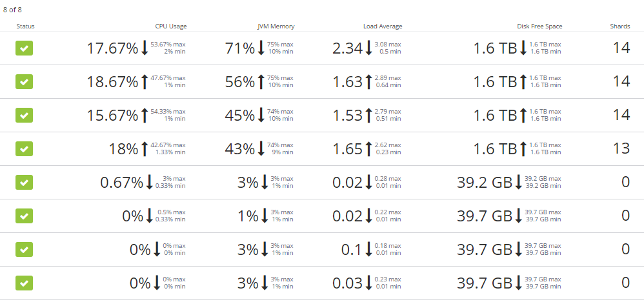The height and width of the screenshot is (304, 644).
Task: Select the 15.67% CPU usage value
Action: 112,116
